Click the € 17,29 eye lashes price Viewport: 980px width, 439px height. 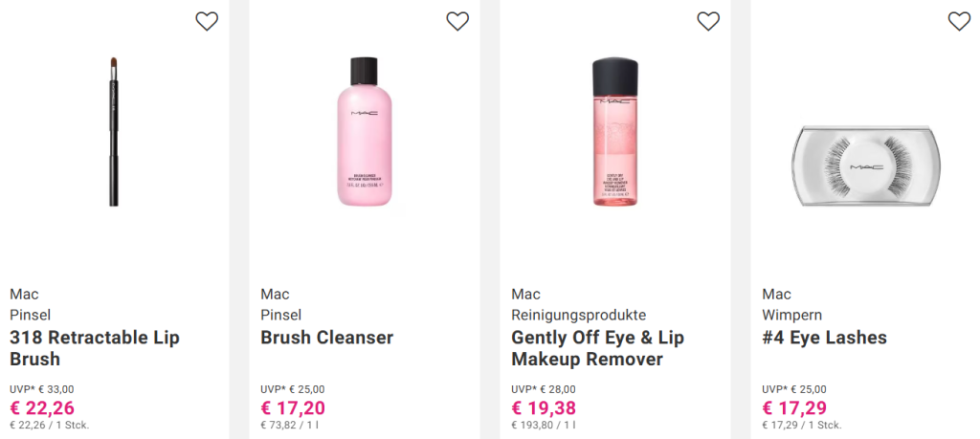click(794, 408)
